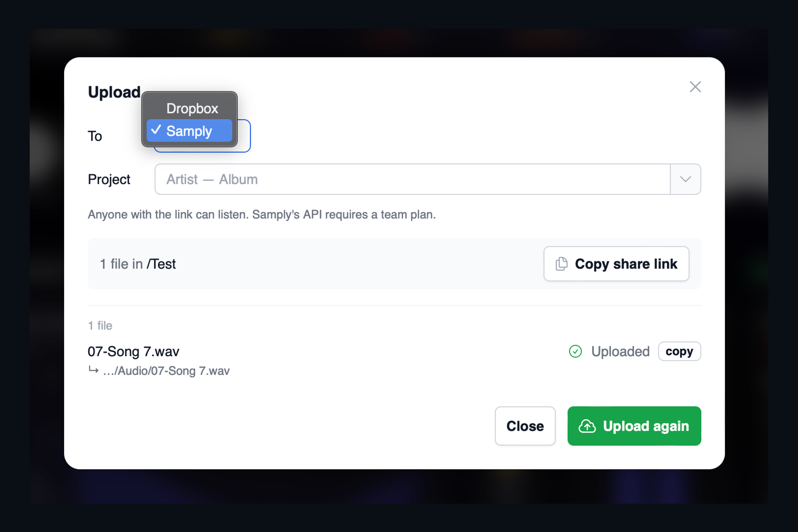
Task: Expand the Project dropdown chevron
Action: pos(686,179)
